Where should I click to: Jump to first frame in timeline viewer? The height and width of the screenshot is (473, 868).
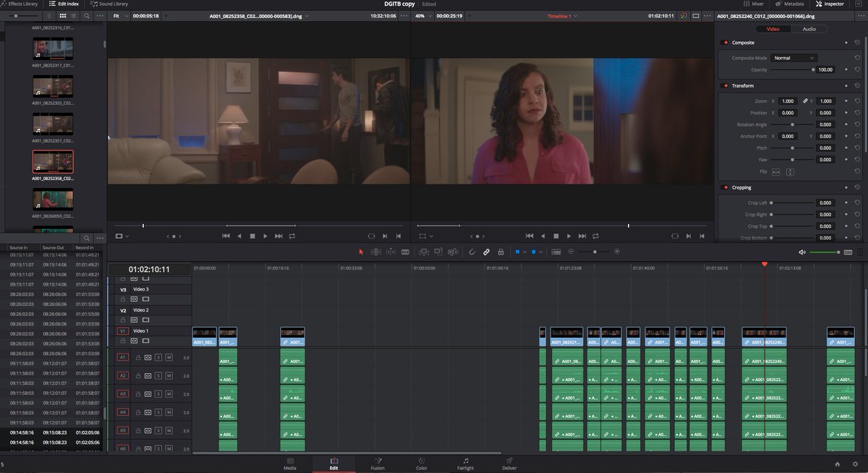coord(529,236)
